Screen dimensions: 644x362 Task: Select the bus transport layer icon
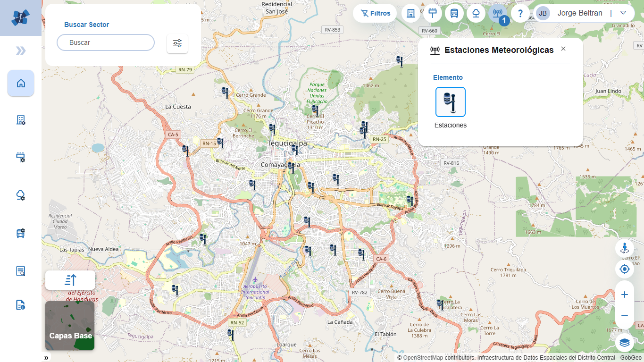pos(454,13)
